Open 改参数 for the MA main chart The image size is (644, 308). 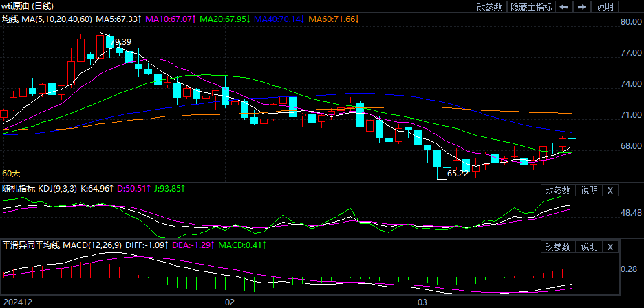[x=489, y=7]
